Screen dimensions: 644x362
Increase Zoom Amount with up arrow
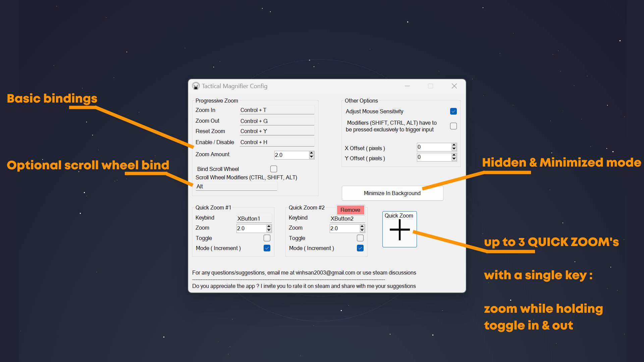click(x=312, y=153)
